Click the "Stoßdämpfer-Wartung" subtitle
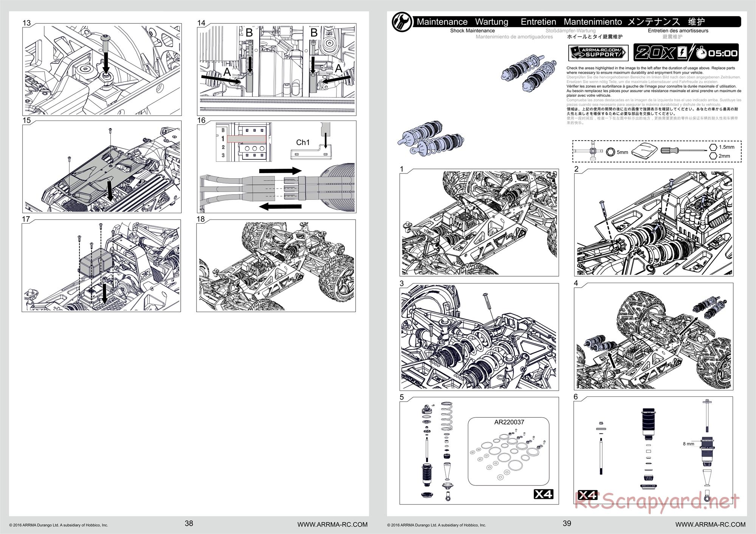 [571, 31]
